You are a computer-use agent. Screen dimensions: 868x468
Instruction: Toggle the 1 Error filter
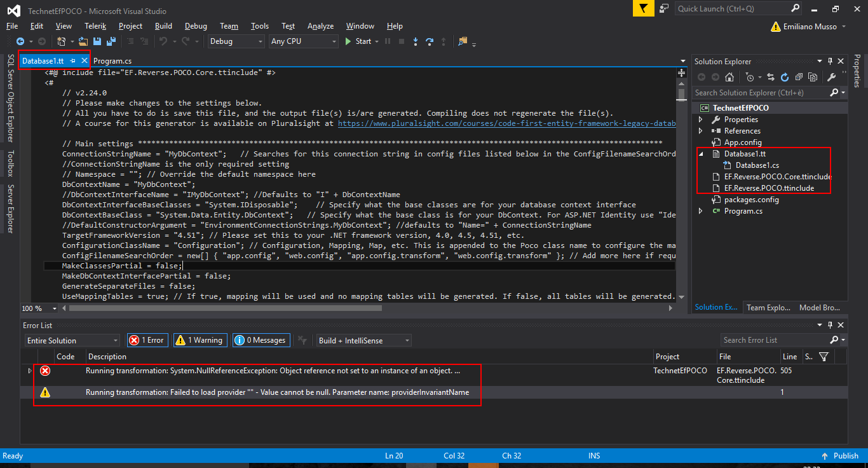pos(146,340)
